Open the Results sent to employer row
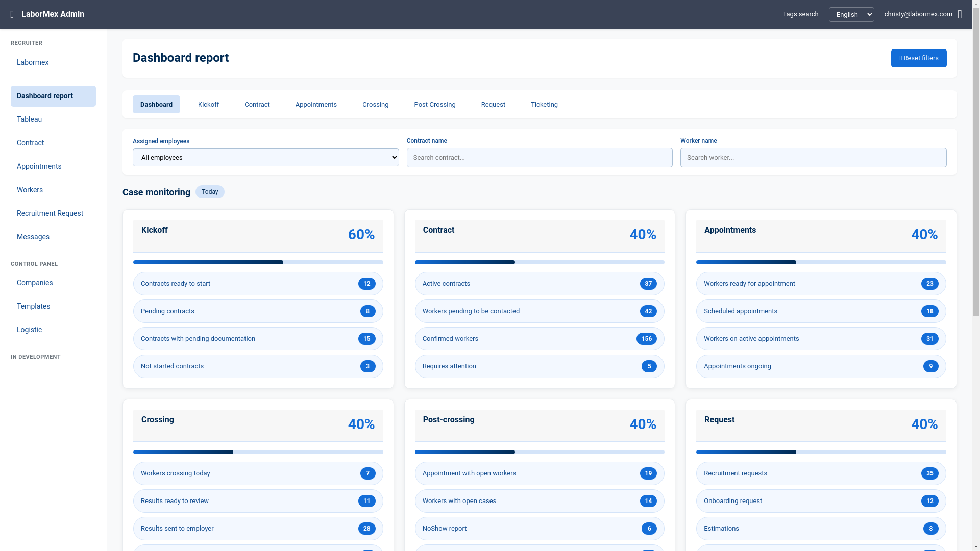The height and width of the screenshot is (551, 980). pos(258,529)
